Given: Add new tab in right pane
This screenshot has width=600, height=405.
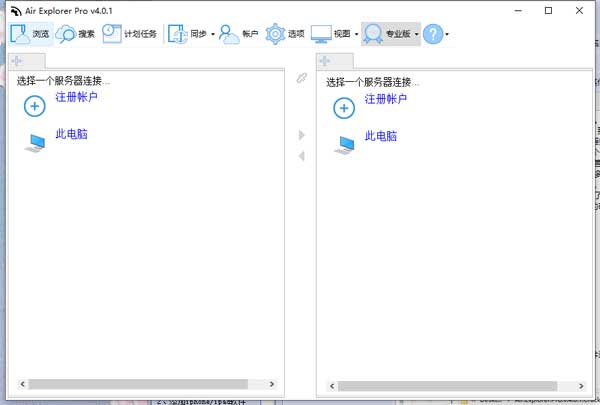Looking at the screenshot, I should (x=324, y=62).
